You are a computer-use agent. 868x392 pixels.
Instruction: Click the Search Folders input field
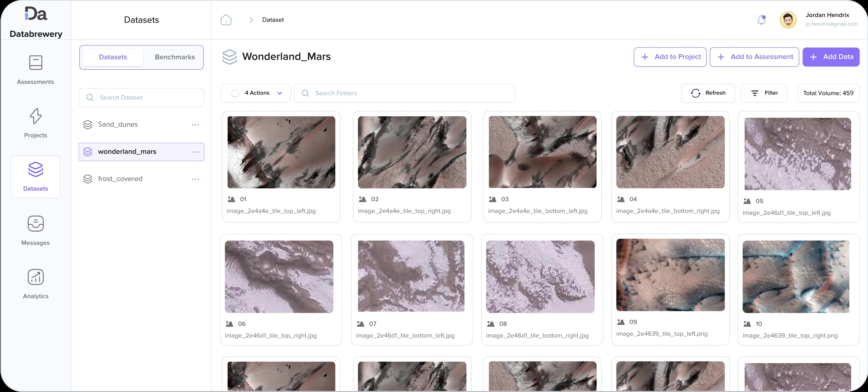(x=404, y=93)
